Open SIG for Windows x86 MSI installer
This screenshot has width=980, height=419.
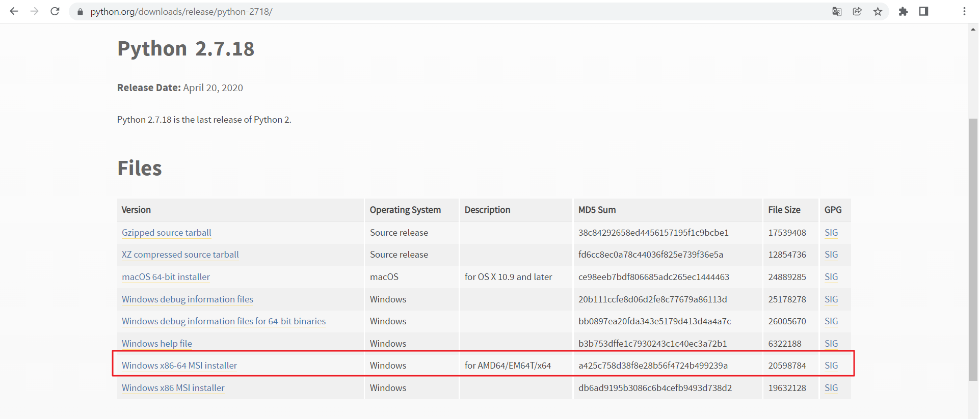[831, 388]
